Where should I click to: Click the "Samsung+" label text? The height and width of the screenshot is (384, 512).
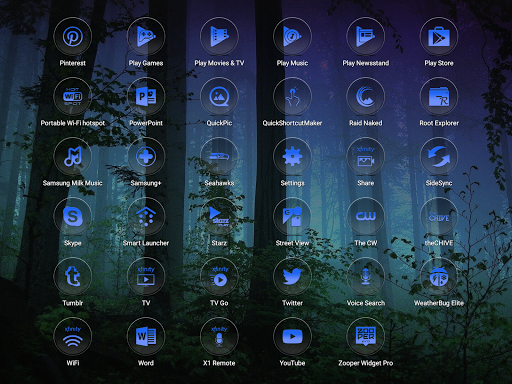(146, 183)
